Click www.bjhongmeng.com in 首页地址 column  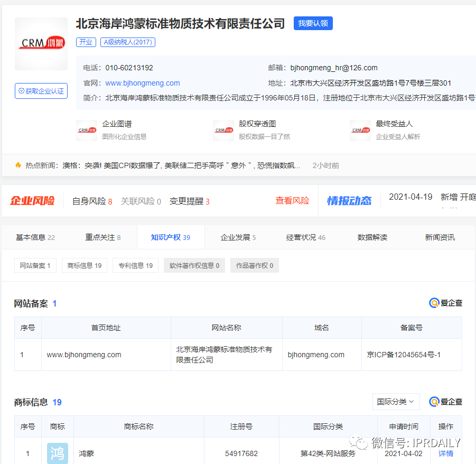click(x=84, y=355)
